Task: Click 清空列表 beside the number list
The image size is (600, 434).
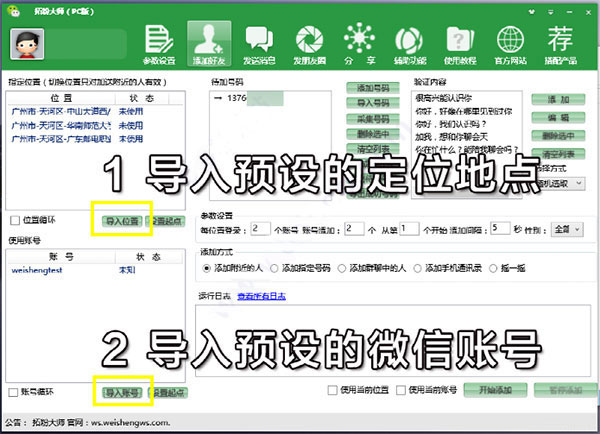Action: point(373,148)
